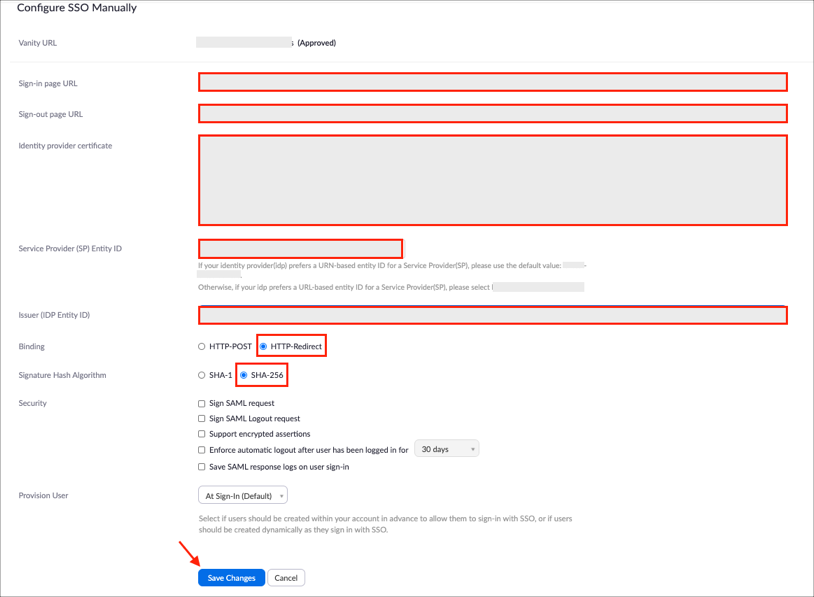The image size is (814, 597).
Task: Open the 30 days logout duration dropdown
Action: 446,450
